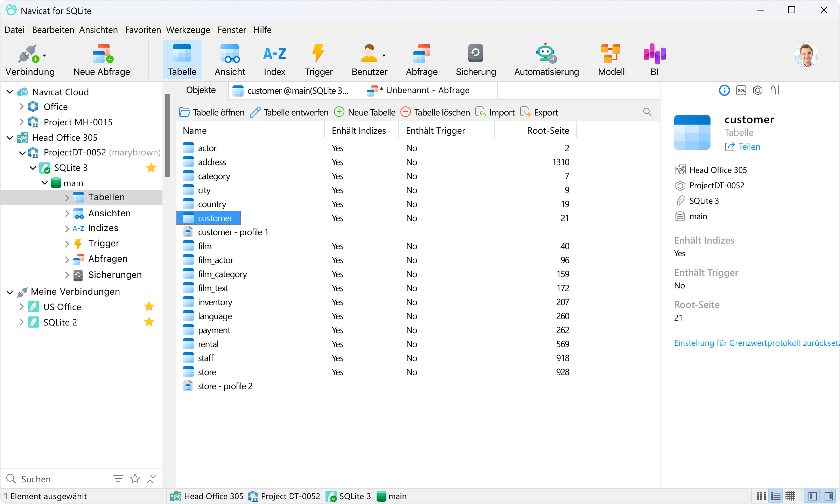
Task: Click the Teilen share link
Action: [x=742, y=147]
